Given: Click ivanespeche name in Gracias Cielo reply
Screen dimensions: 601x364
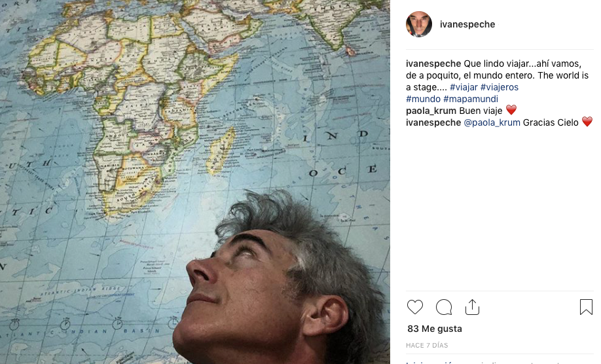Looking at the screenshot, I should (433, 122).
